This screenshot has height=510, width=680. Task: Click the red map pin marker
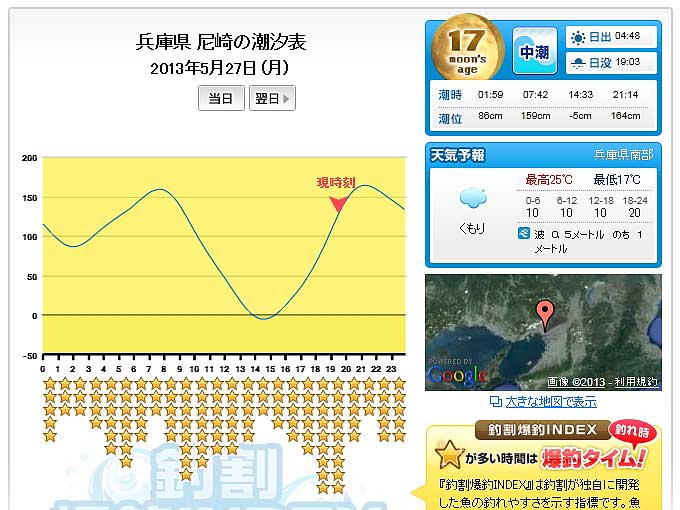click(x=545, y=315)
